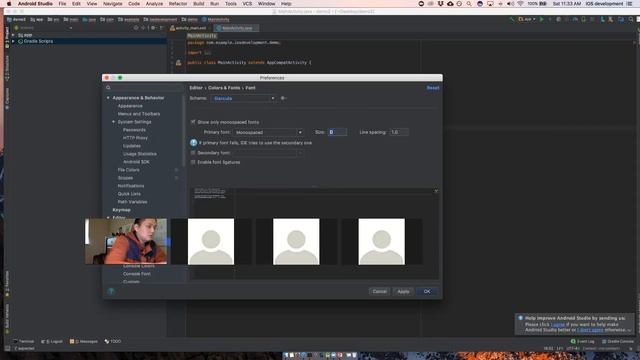Click 'I don't agree' link in notification
Screen dimensions: 640x360
pos(590,330)
